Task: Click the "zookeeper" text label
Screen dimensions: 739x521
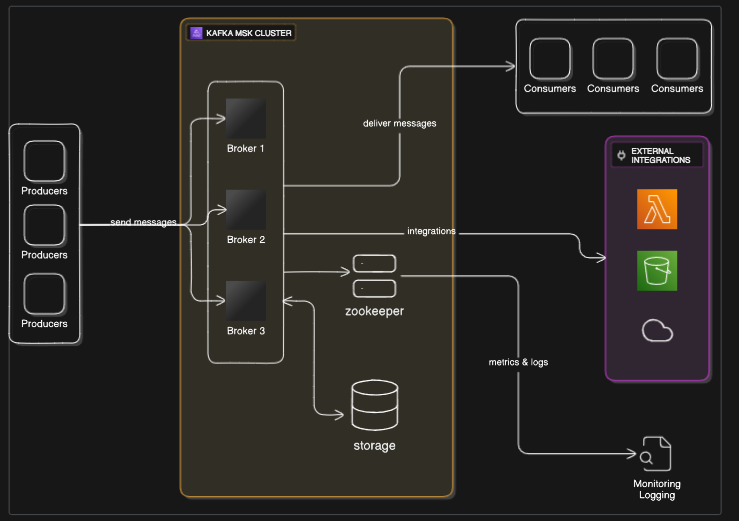Action: click(375, 311)
